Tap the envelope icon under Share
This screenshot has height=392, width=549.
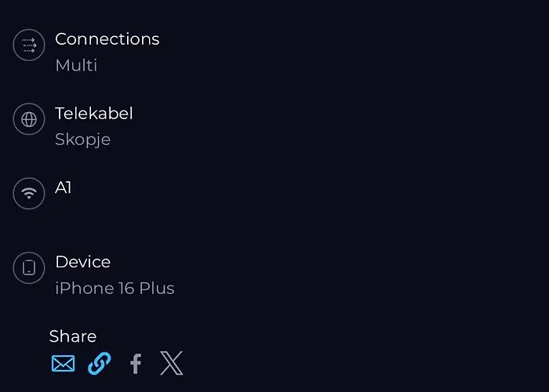(x=63, y=364)
